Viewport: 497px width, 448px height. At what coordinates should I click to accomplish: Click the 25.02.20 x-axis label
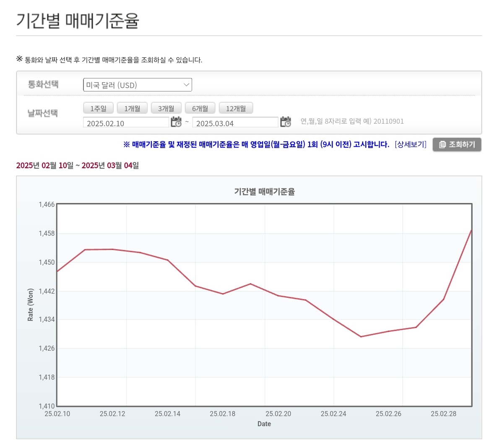point(278,414)
